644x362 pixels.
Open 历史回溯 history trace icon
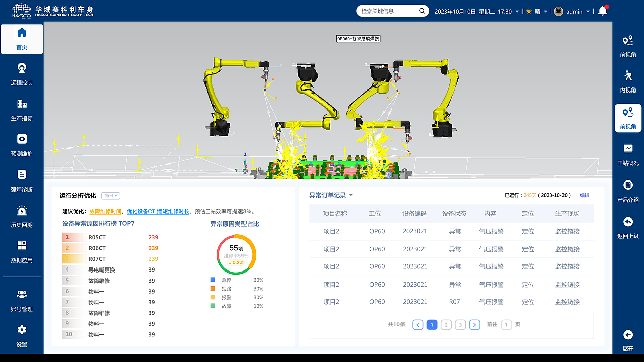point(22,210)
